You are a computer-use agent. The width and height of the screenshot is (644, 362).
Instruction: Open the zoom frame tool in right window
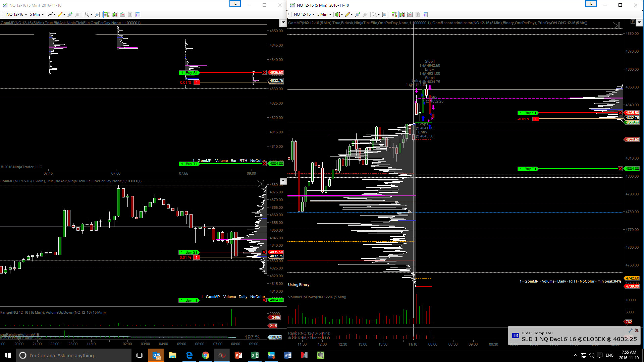pos(384,14)
